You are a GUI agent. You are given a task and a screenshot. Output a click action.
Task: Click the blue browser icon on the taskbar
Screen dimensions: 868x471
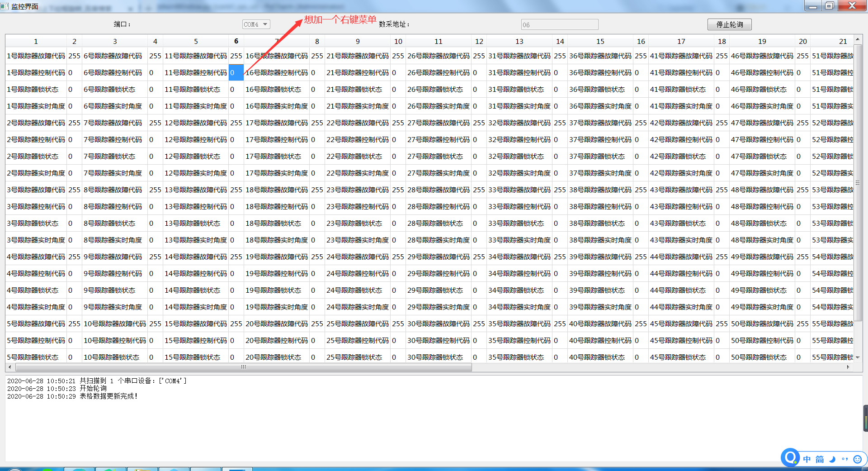pos(174,468)
